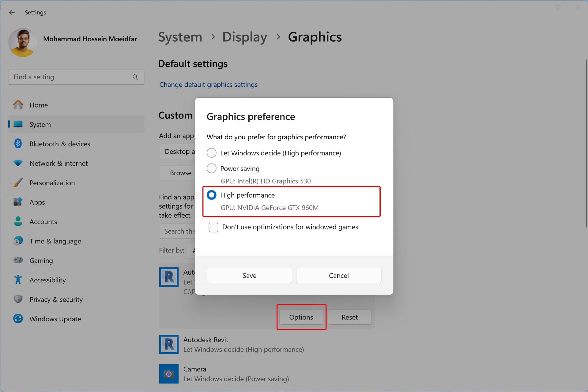Select Let Windows decide option
The width and height of the screenshot is (588, 392).
pos(212,153)
